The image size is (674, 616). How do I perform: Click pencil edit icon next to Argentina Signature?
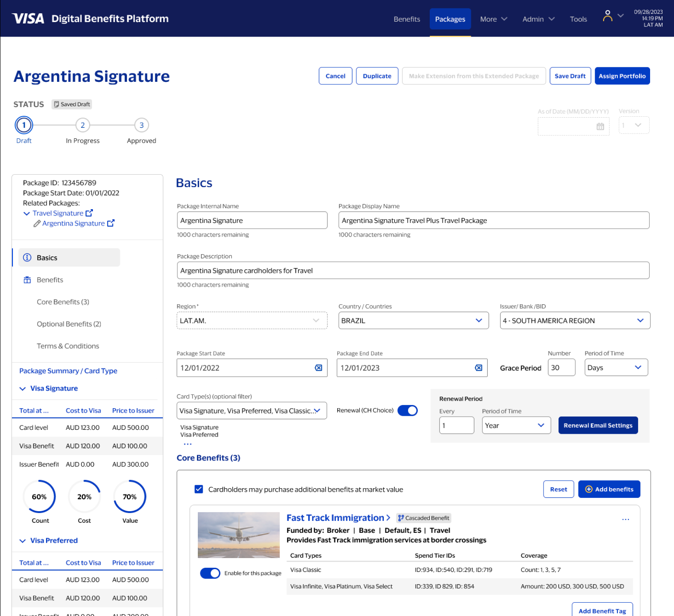[x=37, y=224]
